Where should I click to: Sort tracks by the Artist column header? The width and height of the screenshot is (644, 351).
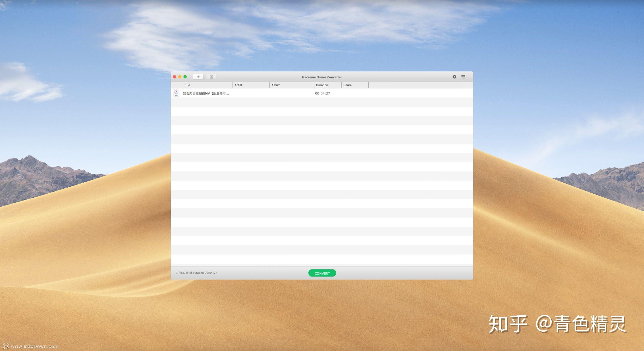coord(238,85)
